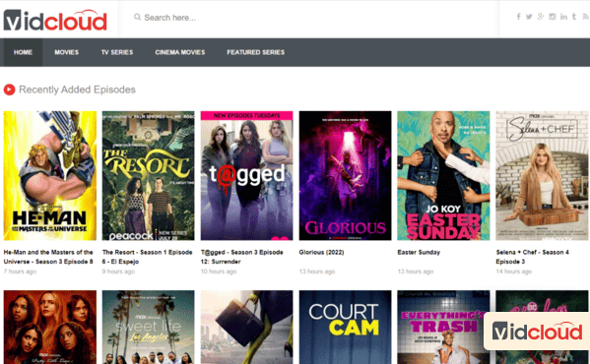Open the Tumblr social icon
This screenshot has width=590, height=364.
tap(574, 17)
